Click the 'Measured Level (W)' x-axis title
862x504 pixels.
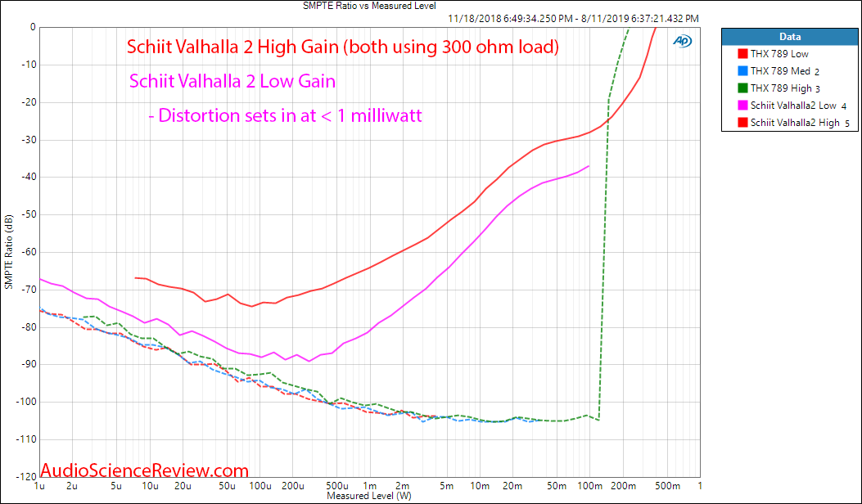(x=369, y=496)
